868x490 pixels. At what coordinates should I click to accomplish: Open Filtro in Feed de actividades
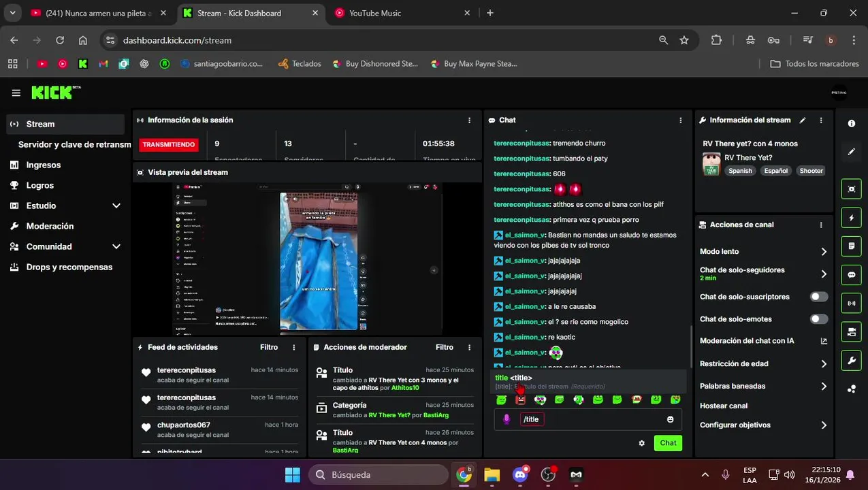coord(269,347)
